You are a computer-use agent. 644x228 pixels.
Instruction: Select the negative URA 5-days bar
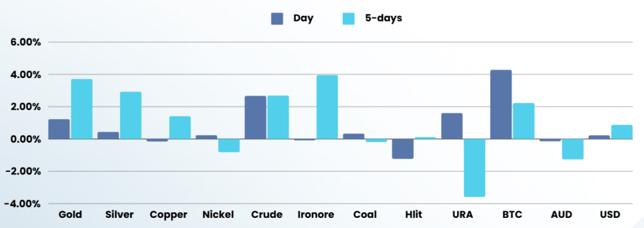coord(474,168)
